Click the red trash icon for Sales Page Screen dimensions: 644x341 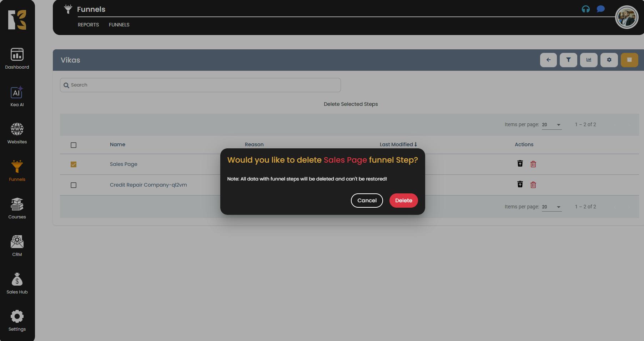533,164
